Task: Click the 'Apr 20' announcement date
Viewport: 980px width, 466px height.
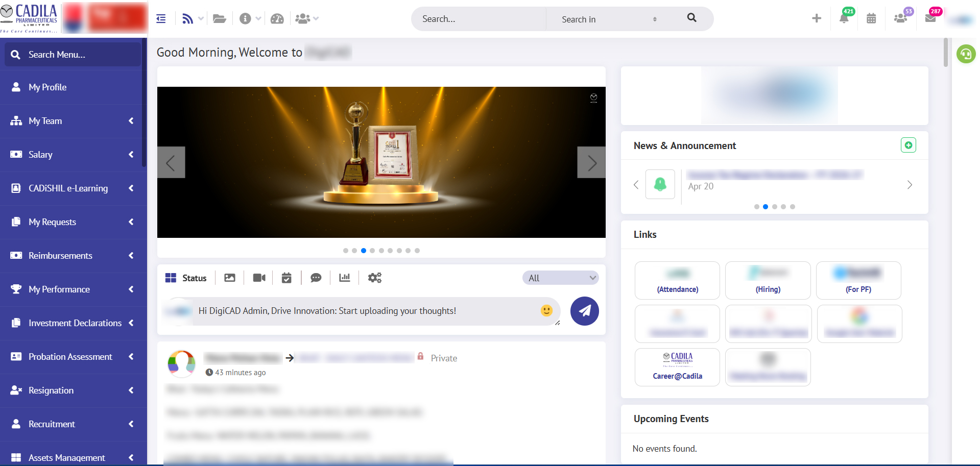Action: (x=701, y=186)
